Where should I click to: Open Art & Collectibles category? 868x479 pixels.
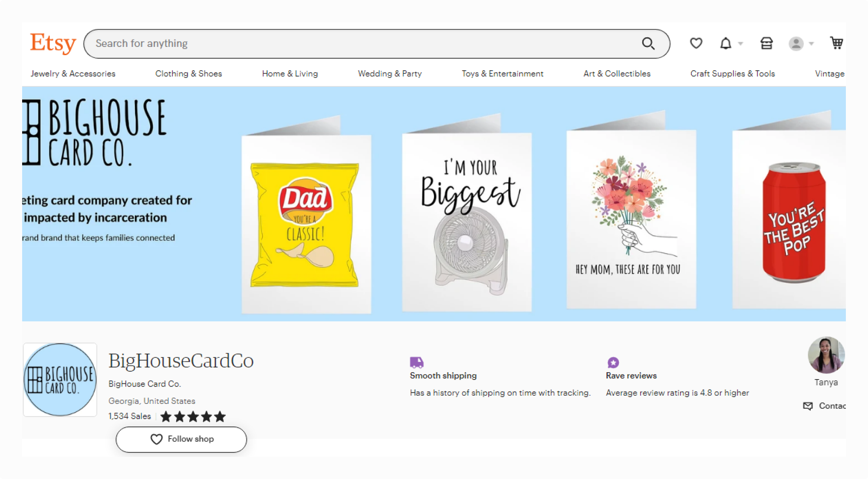(617, 73)
